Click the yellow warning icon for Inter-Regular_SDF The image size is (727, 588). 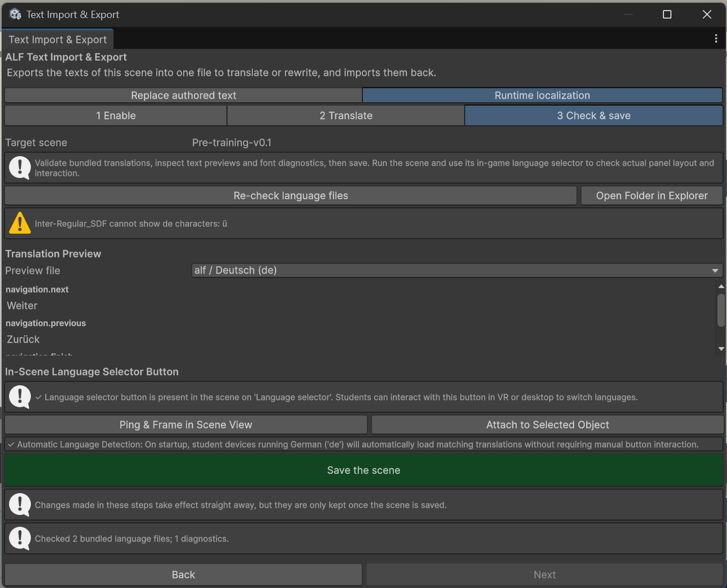tap(20, 223)
